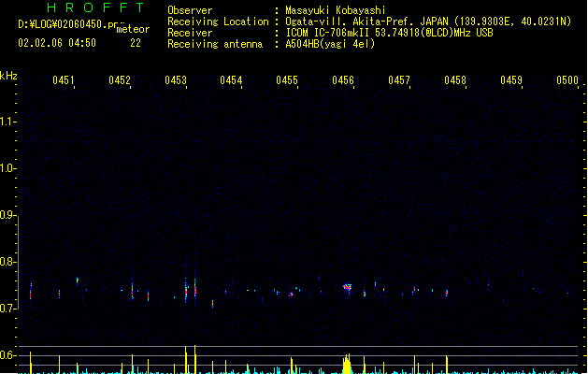The height and width of the screenshot is (374, 588).
Task: Click receiver text ICOM IC-706mkII
Action: click(328, 33)
